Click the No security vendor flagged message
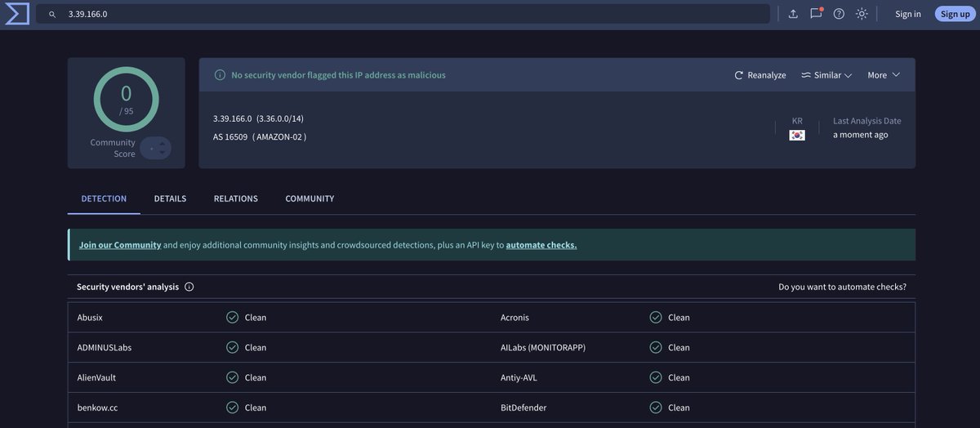 click(x=339, y=75)
